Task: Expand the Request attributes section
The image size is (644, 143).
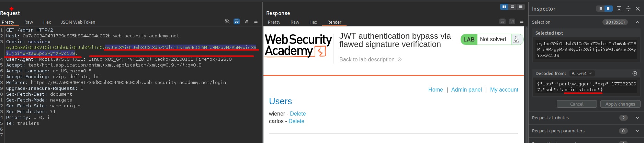Action: [637, 118]
